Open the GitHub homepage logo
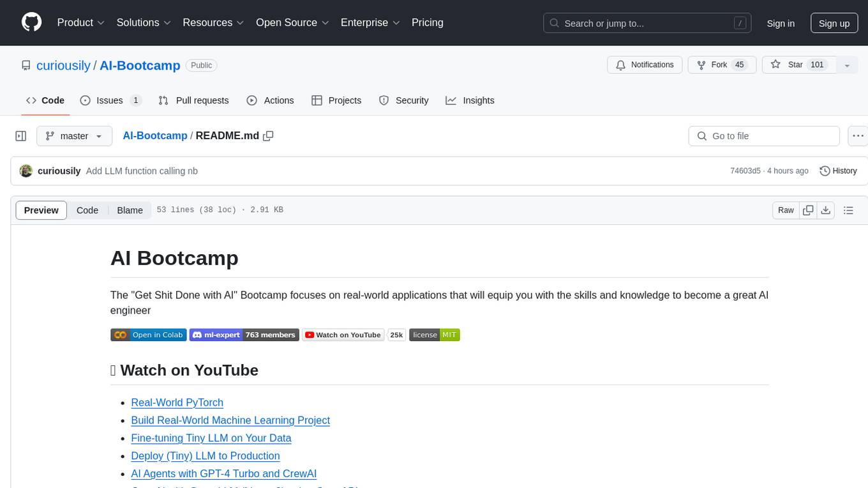 click(x=31, y=22)
